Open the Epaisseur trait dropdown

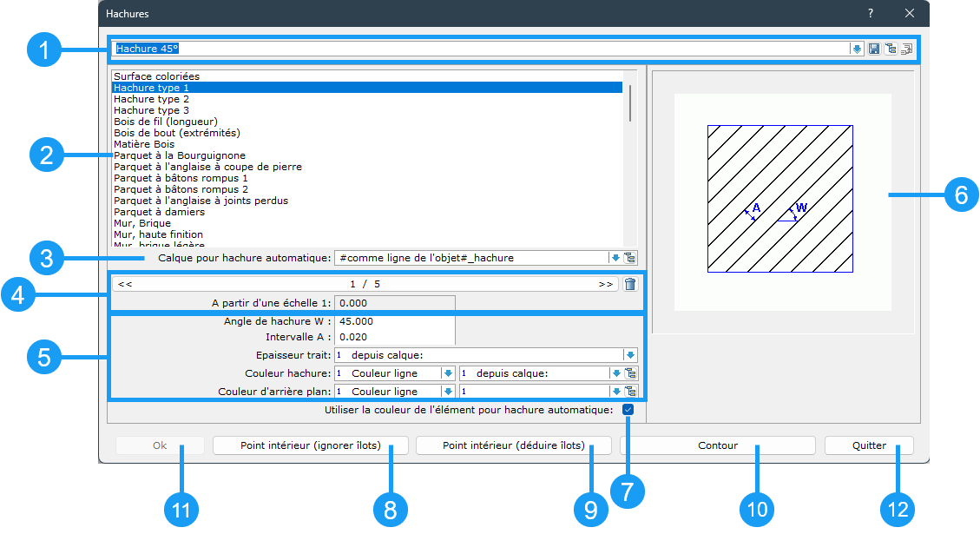630,355
